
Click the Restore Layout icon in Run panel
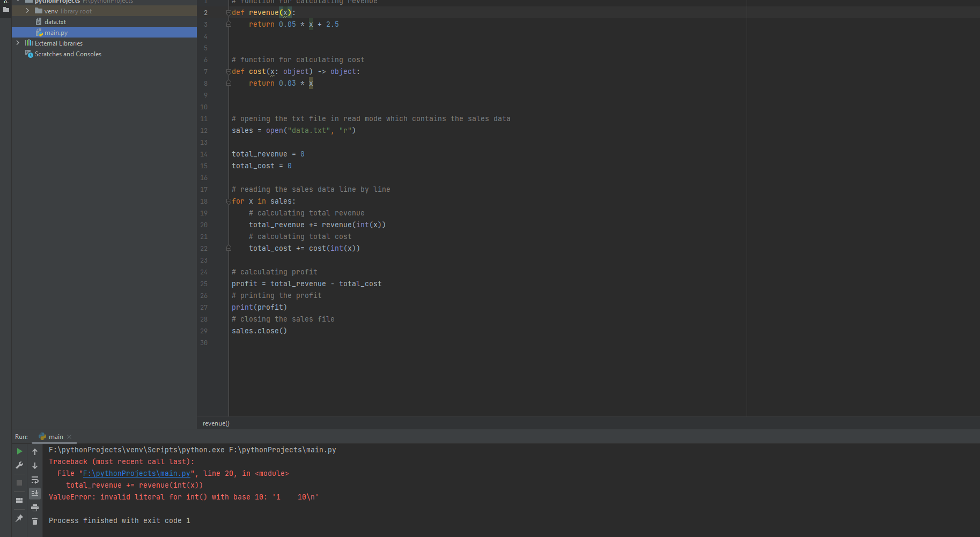19,500
